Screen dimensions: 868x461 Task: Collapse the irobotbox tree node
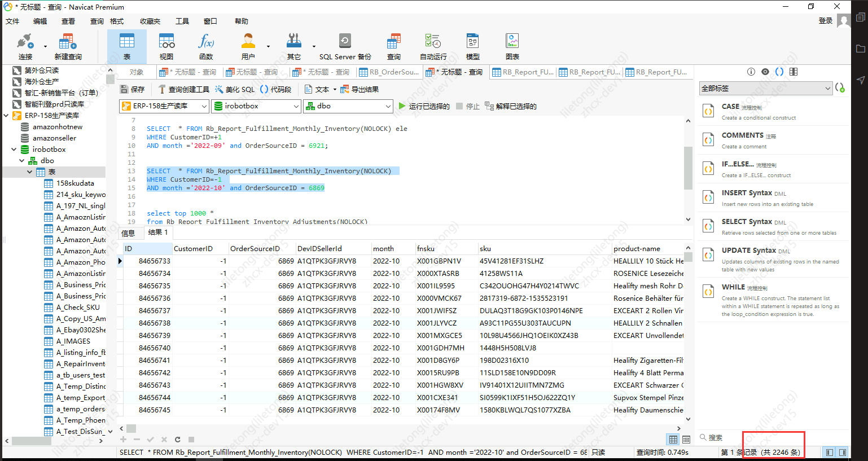pyautogui.click(x=14, y=150)
